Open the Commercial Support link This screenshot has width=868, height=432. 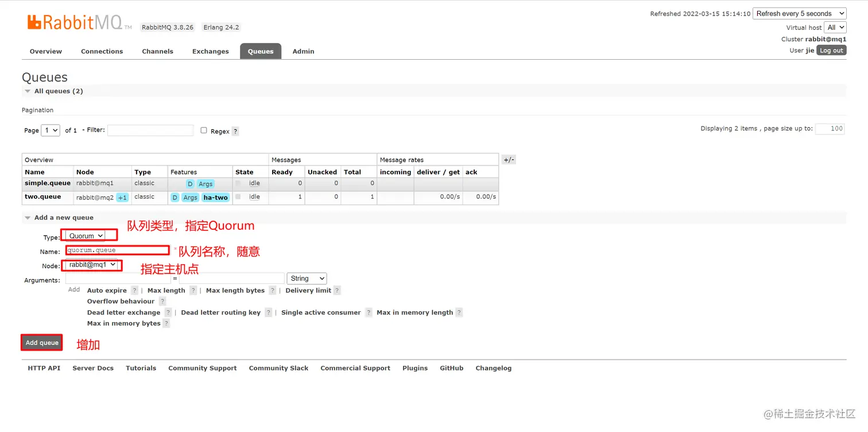[x=355, y=368]
